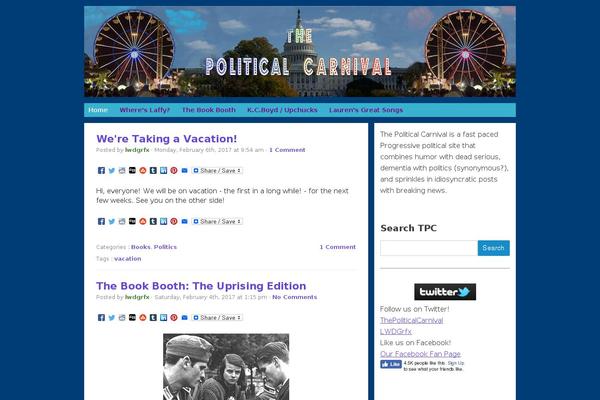Share on Tumblr from row above Categories line

(x=153, y=221)
